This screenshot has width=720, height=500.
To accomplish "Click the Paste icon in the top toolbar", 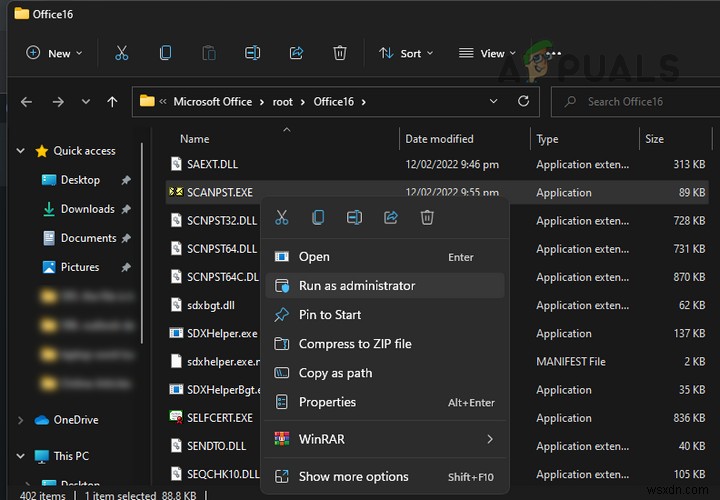I will (209, 53).
